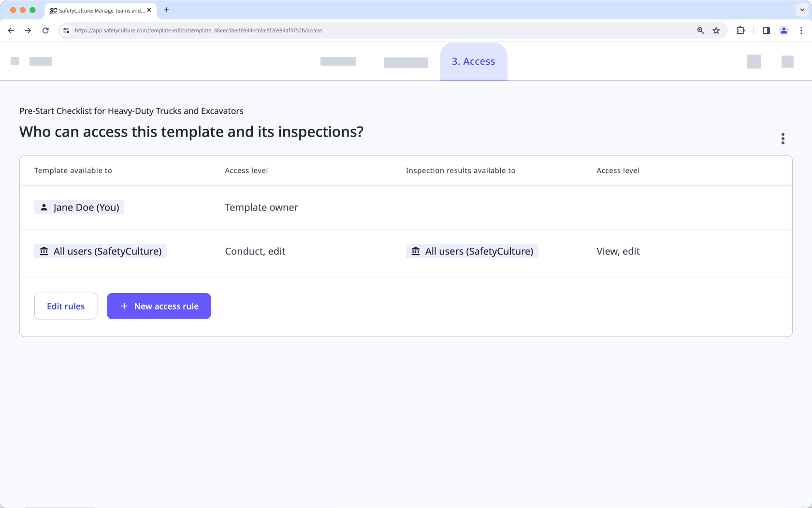The width and height of the screenshot is (812, 508).
Task: Click the person icon in Jane Doe chip
Action: [44, 207]
